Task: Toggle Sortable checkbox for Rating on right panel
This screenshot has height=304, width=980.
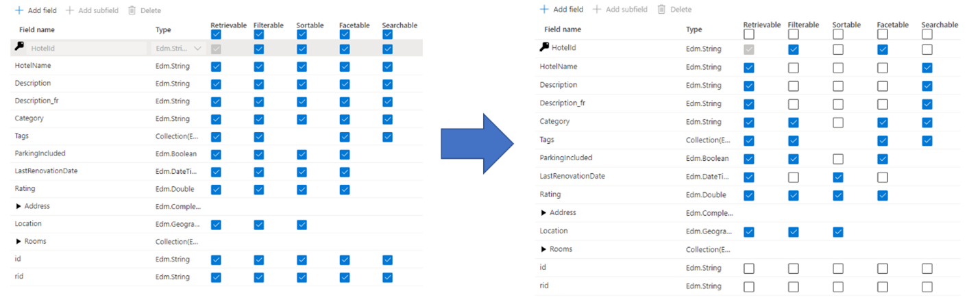Action: [838, 195]
